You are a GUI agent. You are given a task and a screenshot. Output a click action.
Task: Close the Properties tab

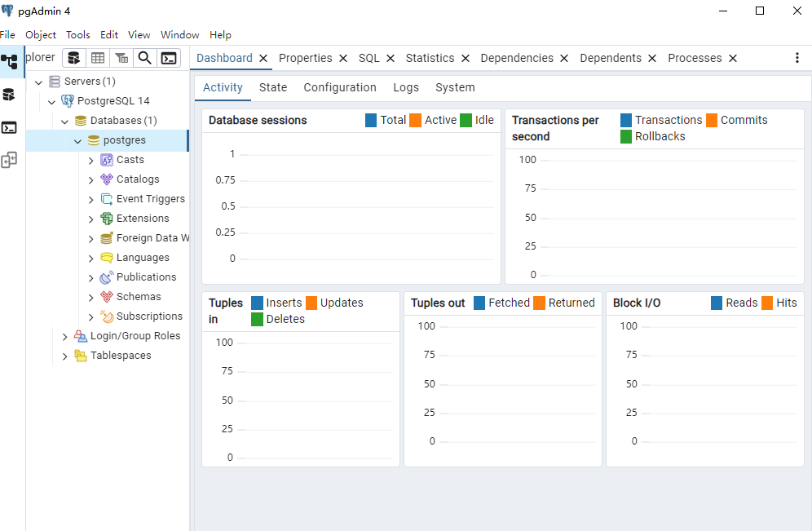pos(343,59)
